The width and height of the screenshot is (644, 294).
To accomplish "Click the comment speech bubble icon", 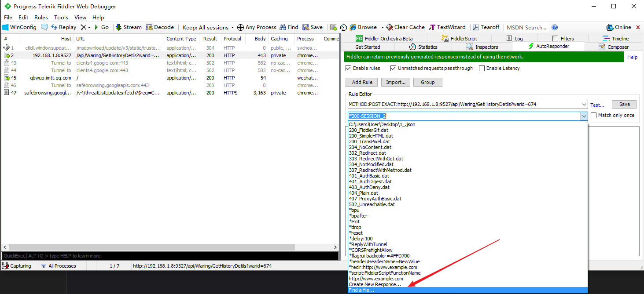I will 44,27.
